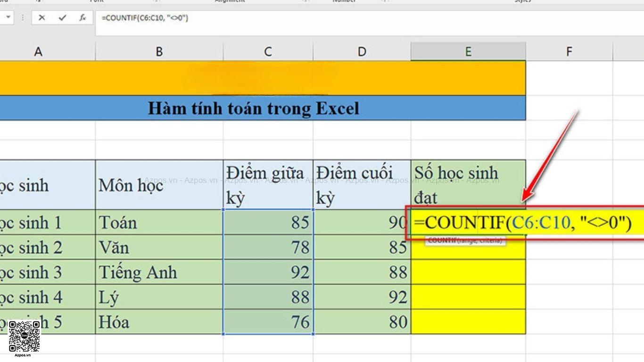644x362 pixels.
Task: Cancel the formula entry with the X icon
Action: 41,18
